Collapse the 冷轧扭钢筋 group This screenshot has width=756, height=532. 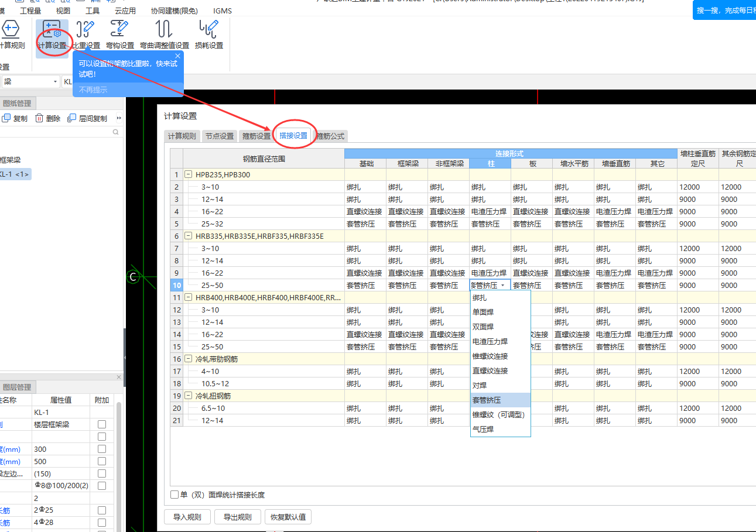189,396
